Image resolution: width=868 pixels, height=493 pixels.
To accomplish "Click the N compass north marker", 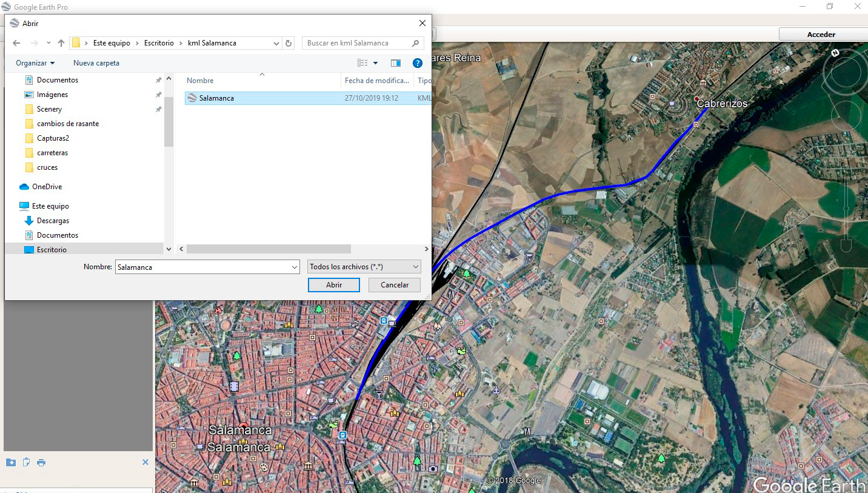I will 835,53.
